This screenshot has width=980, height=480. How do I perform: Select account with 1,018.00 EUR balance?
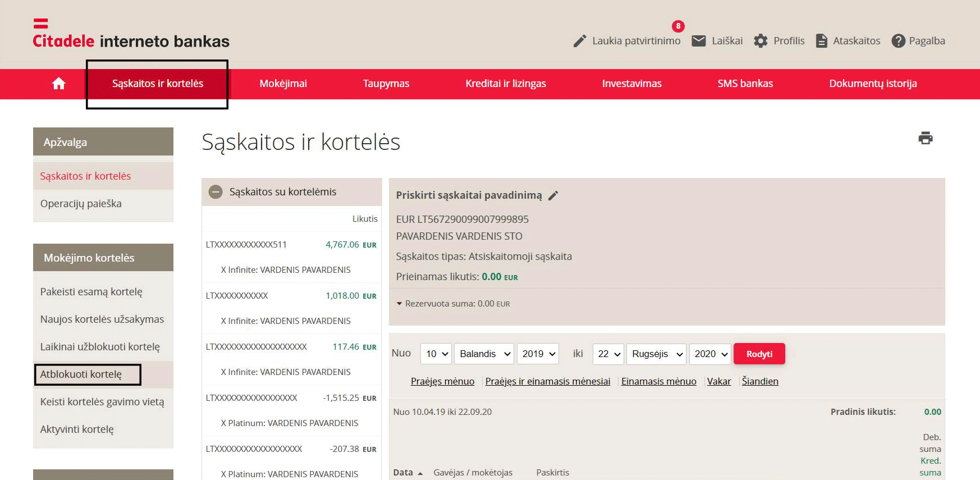pos(291,296)
